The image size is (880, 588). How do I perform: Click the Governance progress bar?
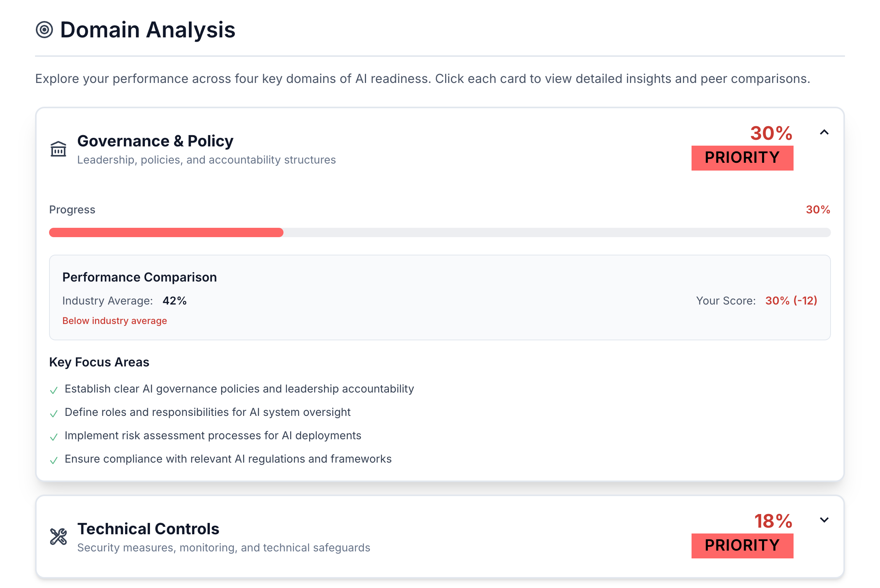pos(439,232)
